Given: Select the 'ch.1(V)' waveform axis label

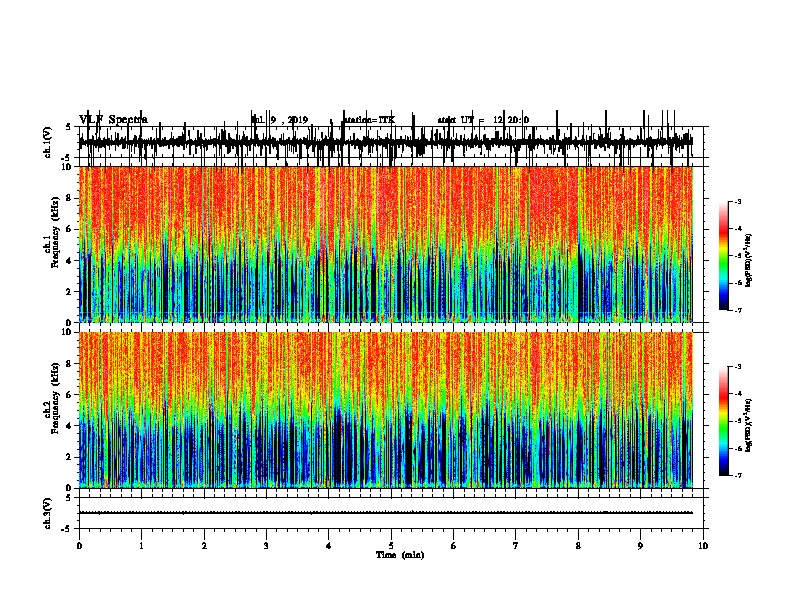Looking at the screenshot, I should 48,142.
